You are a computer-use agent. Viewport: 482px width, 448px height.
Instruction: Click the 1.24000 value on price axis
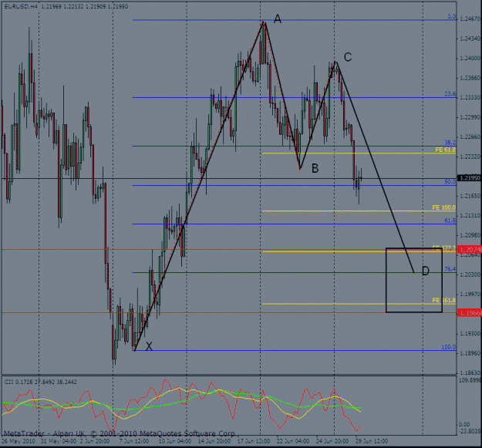coord(470,59)
